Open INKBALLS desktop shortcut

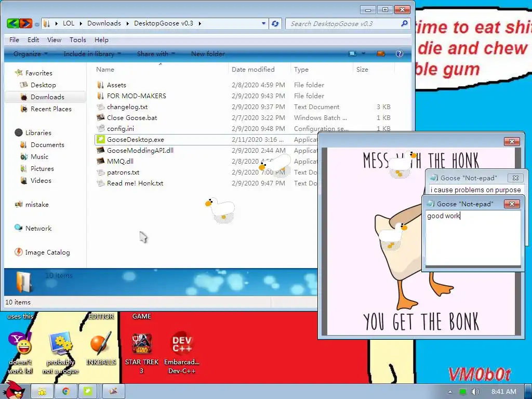[x=101, y=349]
